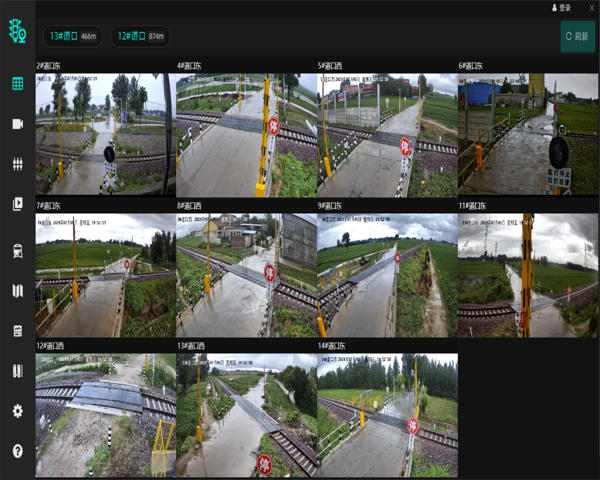Viewport: 600px width, 480px height.
Task: Click the video playback sidebar icon
Action: pos(17,205)
